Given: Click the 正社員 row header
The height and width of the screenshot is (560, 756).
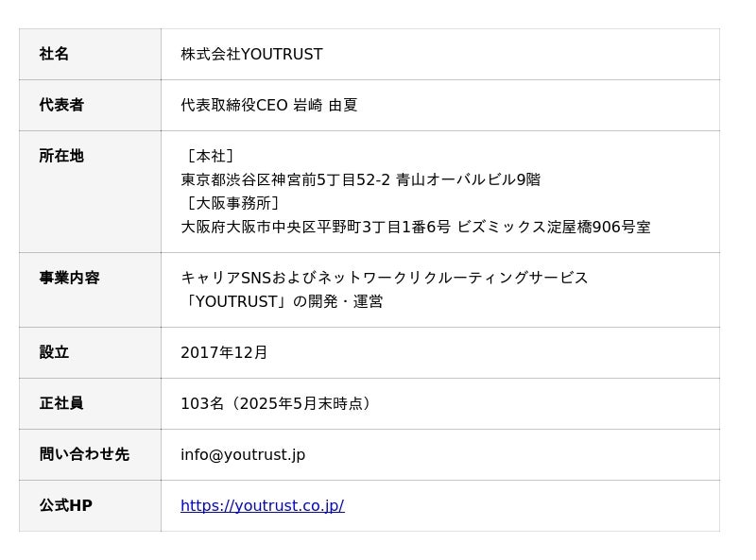Looking at the screenshot, I should click(x=61, y=404).
